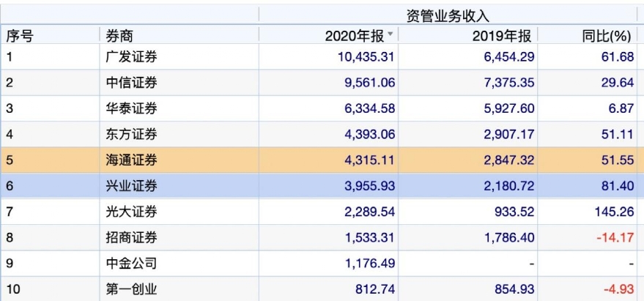Image resolution: width=644 pixels, height=301 pixels.
Task: Click the value 4,393.06
Action: tap(370, 134)
